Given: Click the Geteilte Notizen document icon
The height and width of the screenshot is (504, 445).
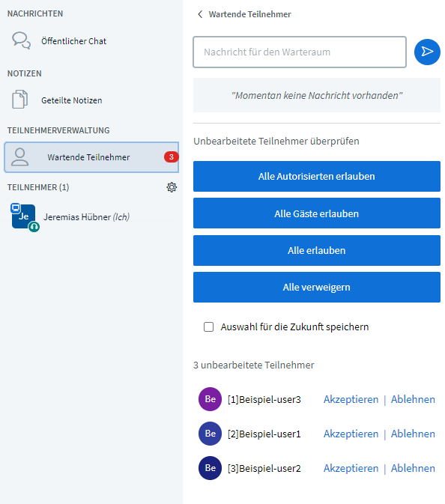Looking at the screenshot, I should click(20, 100).
